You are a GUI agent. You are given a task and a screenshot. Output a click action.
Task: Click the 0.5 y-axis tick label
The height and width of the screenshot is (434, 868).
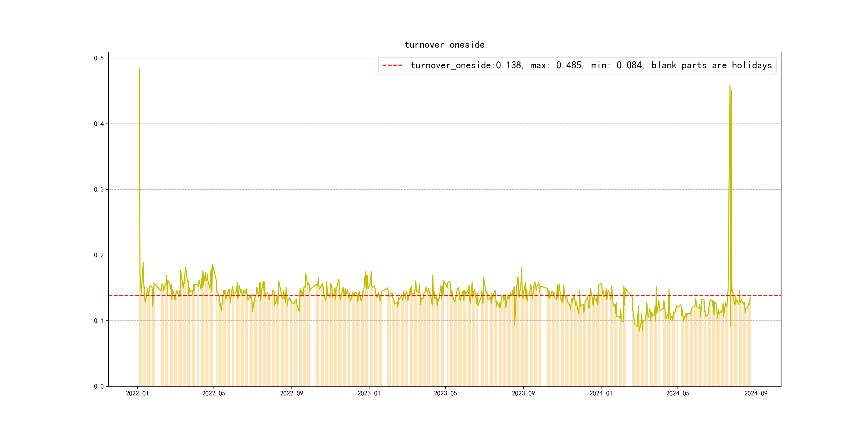pos(99,58)
